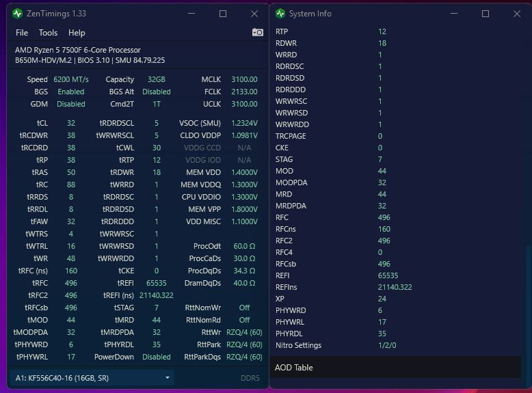Viewport: 532px width, 393px height.
Task: Click the B650M-HDV/M.2 BIOS info line
Action: pos(90,60)
